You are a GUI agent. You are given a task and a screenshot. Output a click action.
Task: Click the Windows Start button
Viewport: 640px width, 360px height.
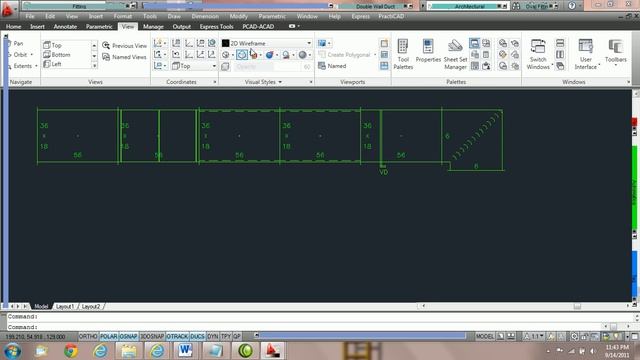pos(12,351)
